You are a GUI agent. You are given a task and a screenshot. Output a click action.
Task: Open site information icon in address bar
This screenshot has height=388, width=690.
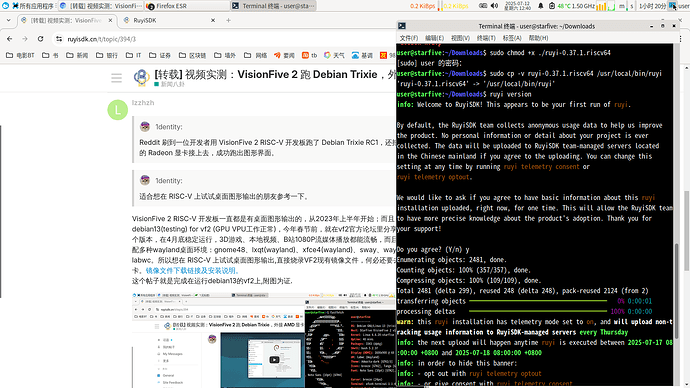pos(59,39)
